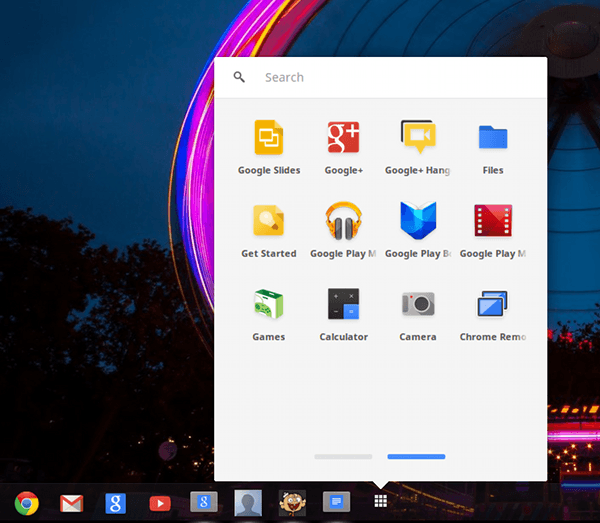Toggle the apps launcher grid button
This screenshot has height=523, width=600.
pos(380,501)
